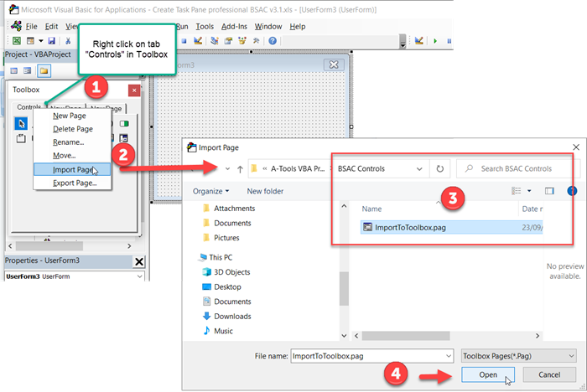587x392 pixels.
Task: Toggle Design Mode icon near Reset button
Action: [198, 40]
